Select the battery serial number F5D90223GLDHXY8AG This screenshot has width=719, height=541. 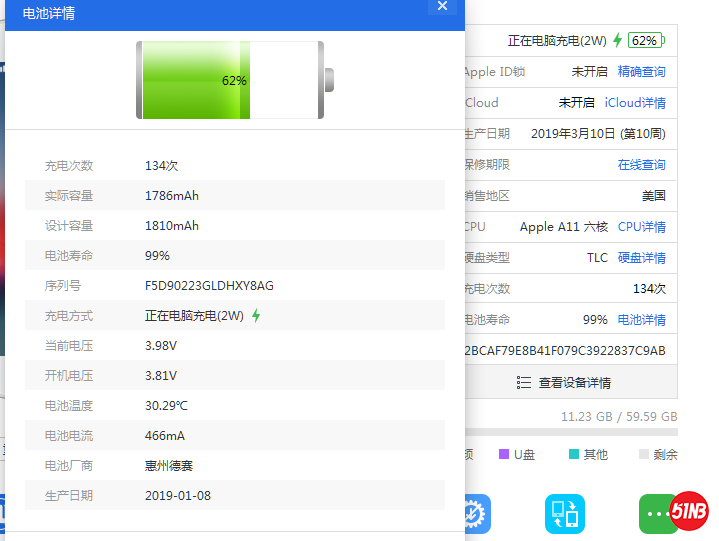point(209,286)
